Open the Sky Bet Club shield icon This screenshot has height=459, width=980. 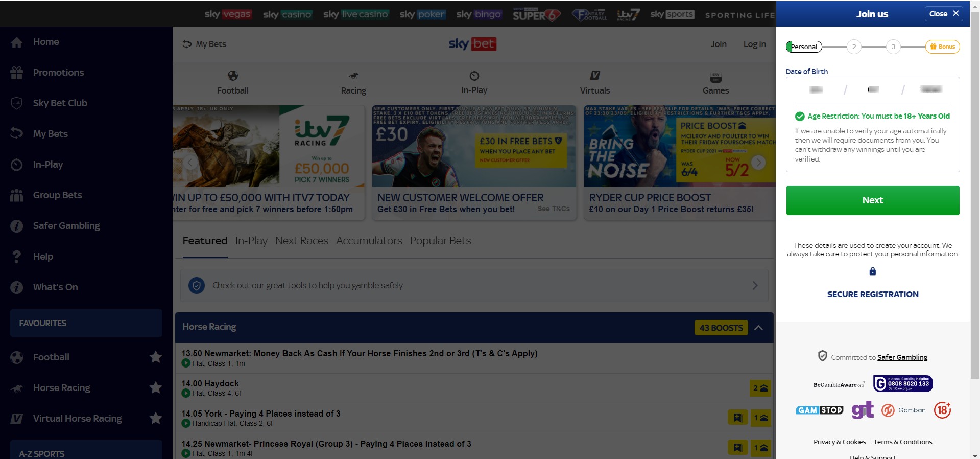tap(16, 103)
